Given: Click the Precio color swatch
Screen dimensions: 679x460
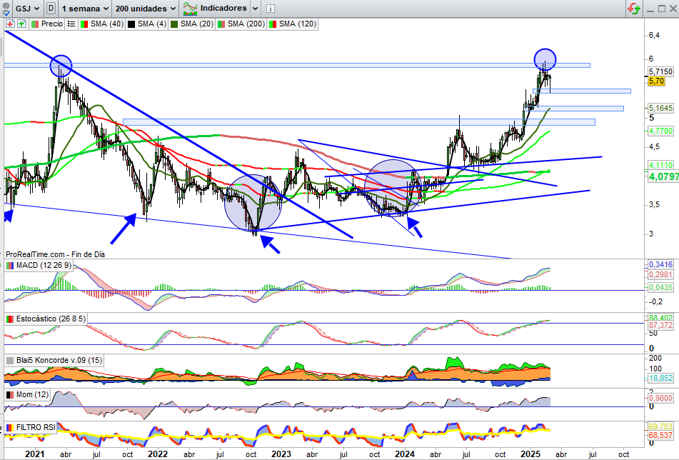Looking at the screenshot, I should tap(36, 24).
